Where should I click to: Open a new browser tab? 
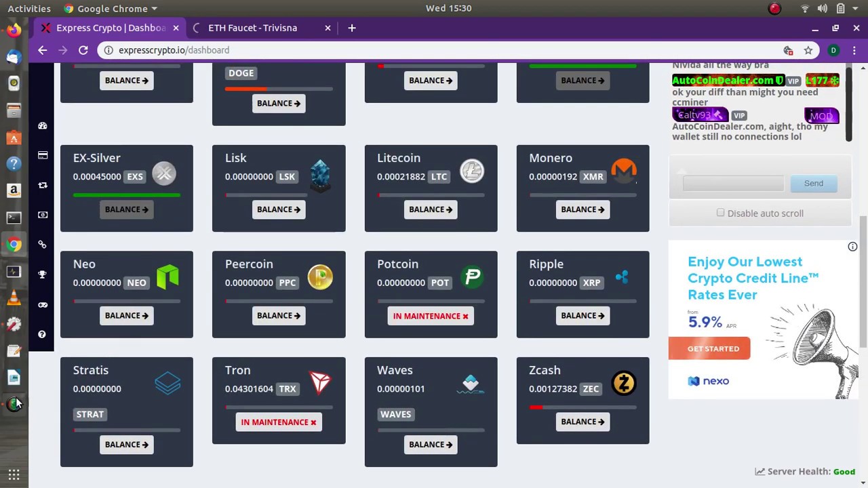tap(352, 28)
